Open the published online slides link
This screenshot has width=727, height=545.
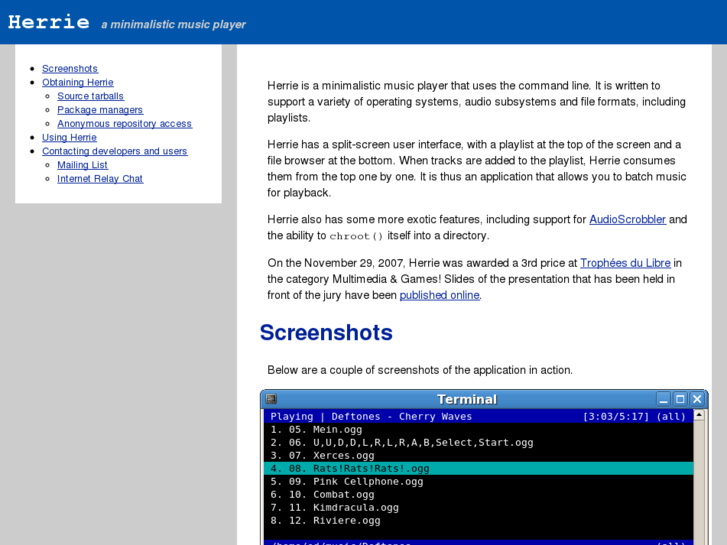440,295
